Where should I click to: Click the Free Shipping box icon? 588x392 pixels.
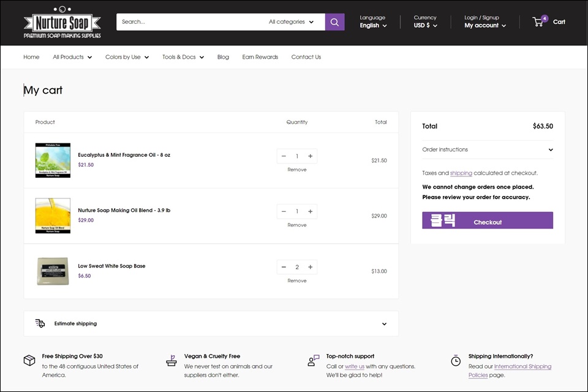[29, 360]
